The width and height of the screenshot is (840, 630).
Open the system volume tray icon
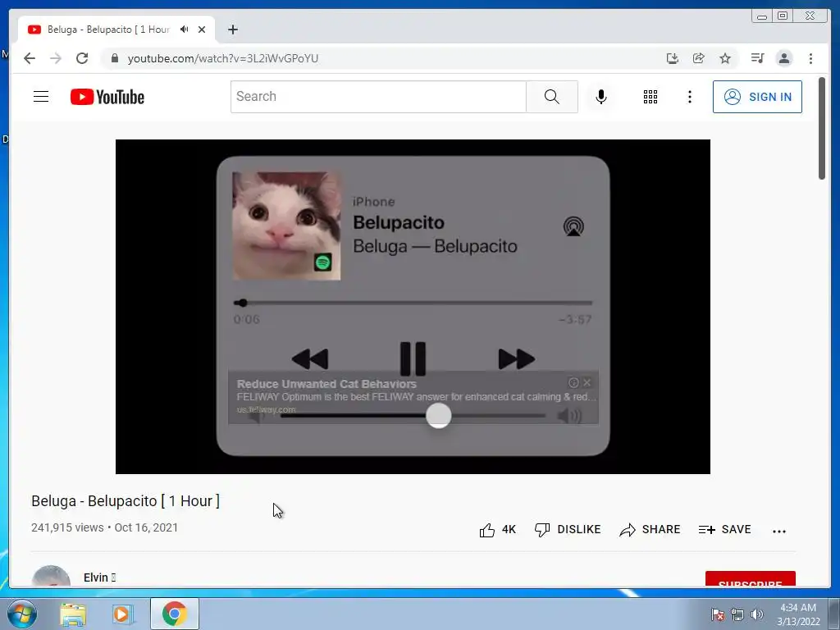click(x=756, y=614)
